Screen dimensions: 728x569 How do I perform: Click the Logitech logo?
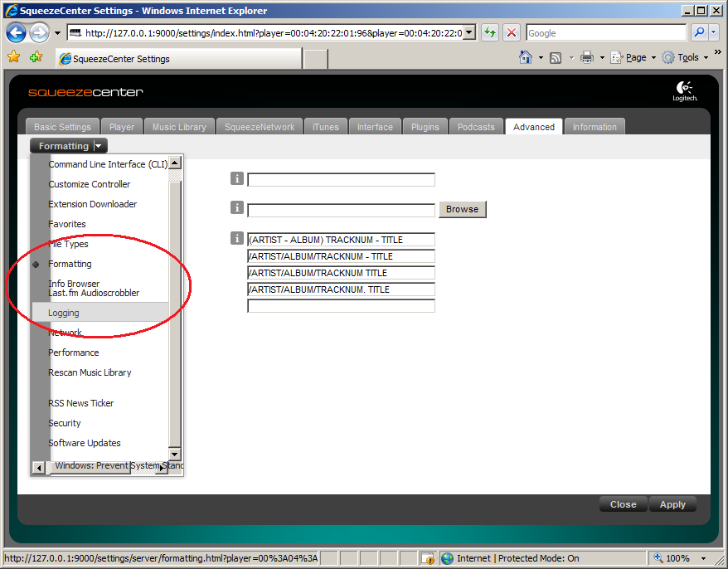point(684,91)
